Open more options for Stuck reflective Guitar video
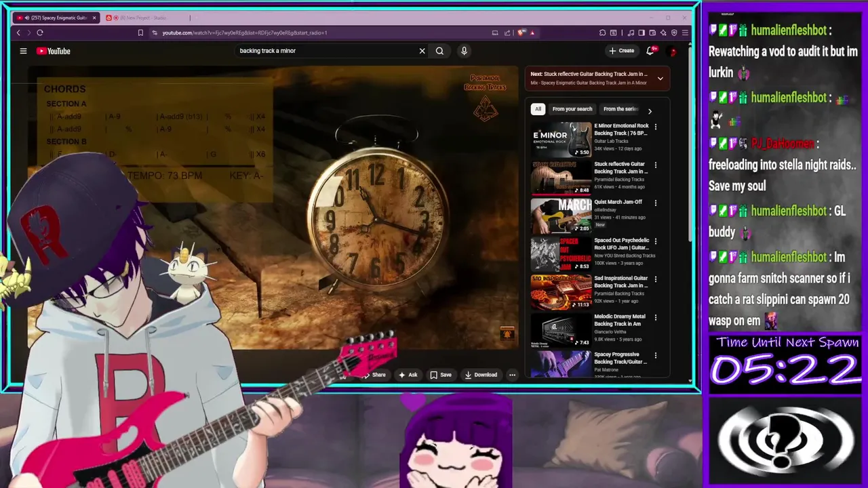The height and width of the screenshot is (488, 868). pyautogui.click(x=655, y=165)
